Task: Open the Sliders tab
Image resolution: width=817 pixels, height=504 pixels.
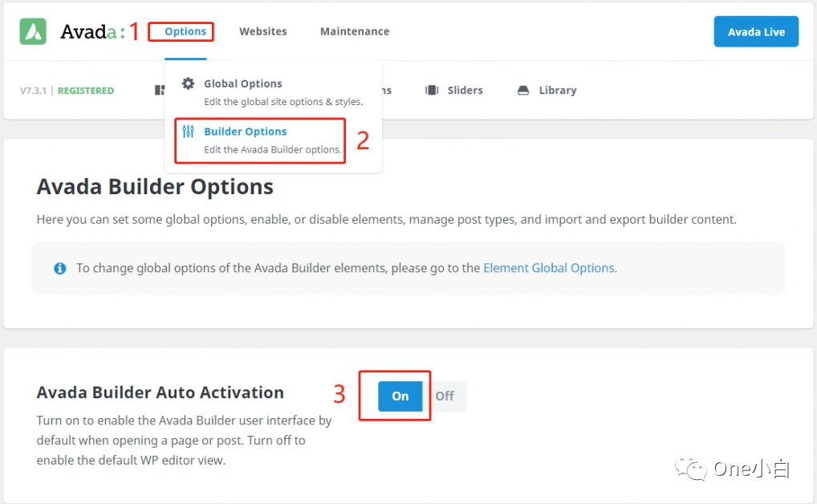Action: (465, 91)
